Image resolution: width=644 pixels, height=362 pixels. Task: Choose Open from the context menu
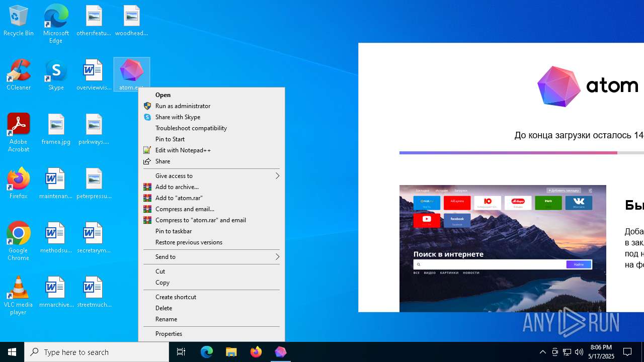pos(211,95)
